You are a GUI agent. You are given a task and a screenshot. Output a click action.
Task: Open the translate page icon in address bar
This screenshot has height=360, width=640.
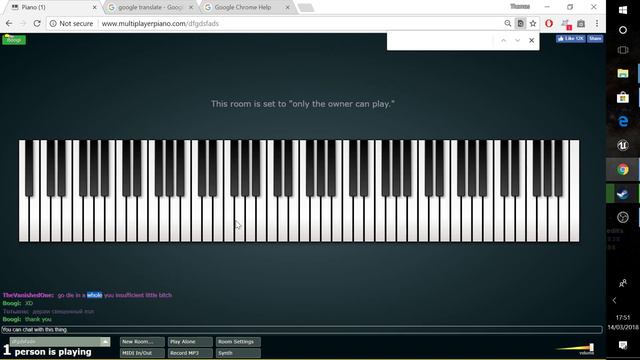pyautogui.click(x=520, y=24)
